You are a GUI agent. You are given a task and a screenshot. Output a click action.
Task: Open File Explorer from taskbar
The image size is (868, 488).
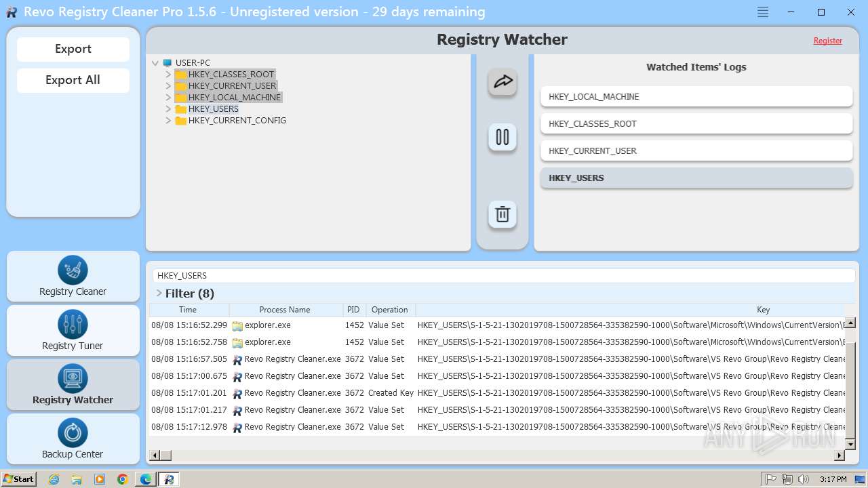77,479
